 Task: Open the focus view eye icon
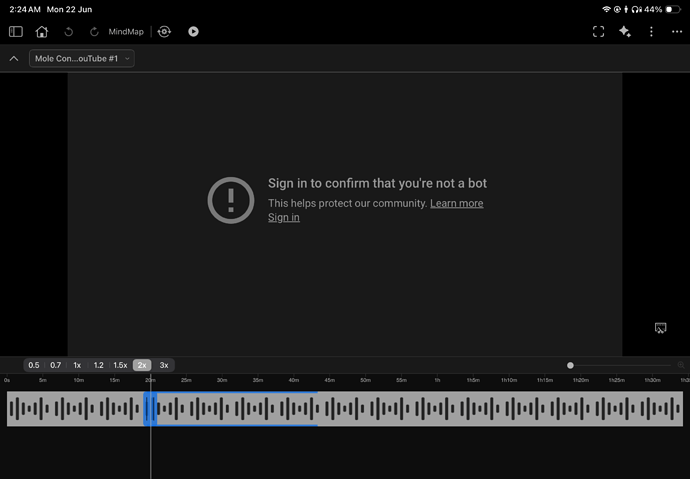tap(164, 32)
